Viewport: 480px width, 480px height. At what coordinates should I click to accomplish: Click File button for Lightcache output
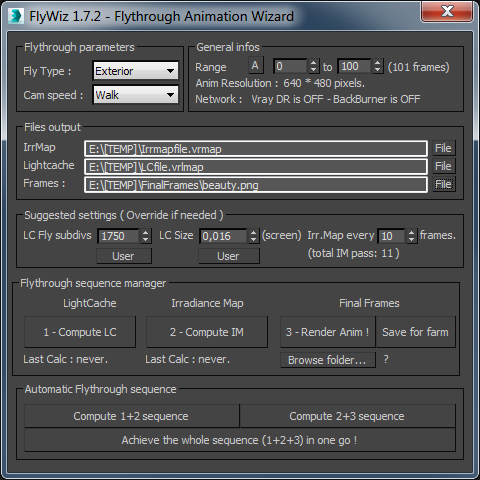pyautogui.click(x=444, y=166)
